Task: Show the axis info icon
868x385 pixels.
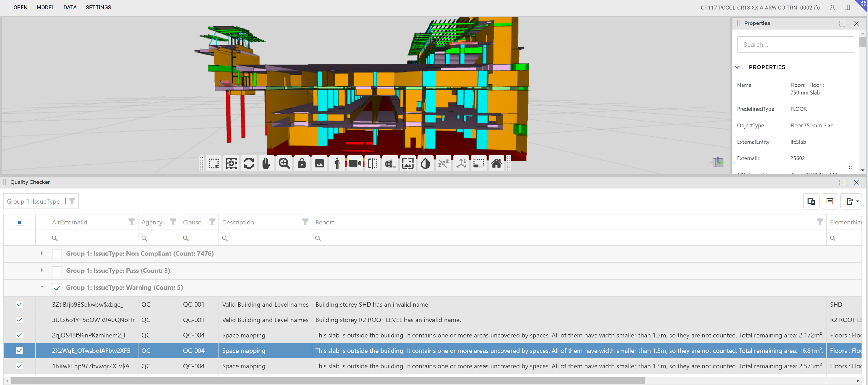Action: pyautogui.click(x=461, y=164)
